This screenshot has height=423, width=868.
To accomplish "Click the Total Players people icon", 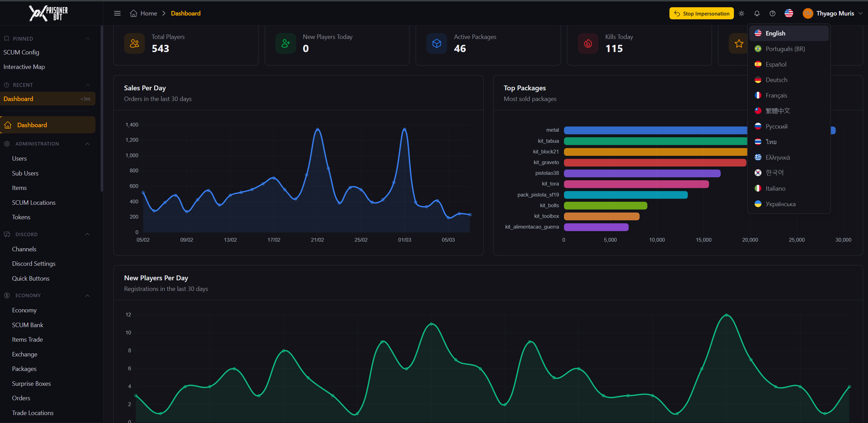I will pyautogui.click(x=134, y=43).
